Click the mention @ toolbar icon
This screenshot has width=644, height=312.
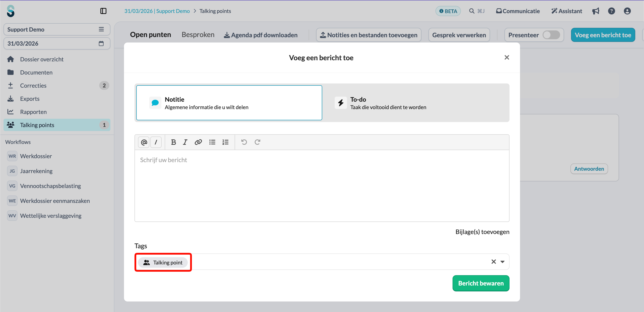click(144, 142)
